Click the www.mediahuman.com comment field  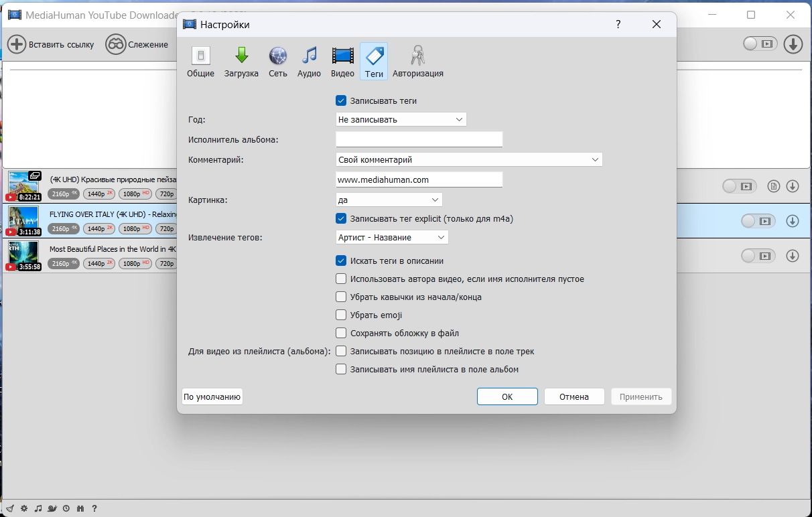tap(419, 179)
